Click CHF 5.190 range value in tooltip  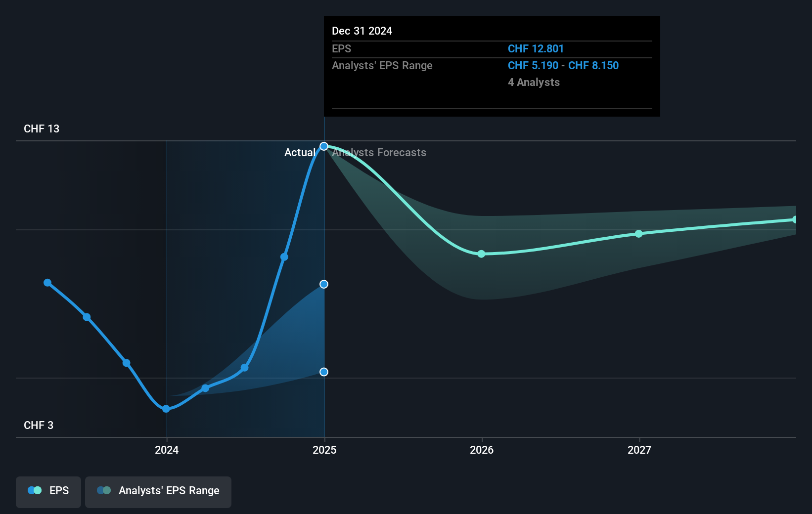(x=533, y=65)
